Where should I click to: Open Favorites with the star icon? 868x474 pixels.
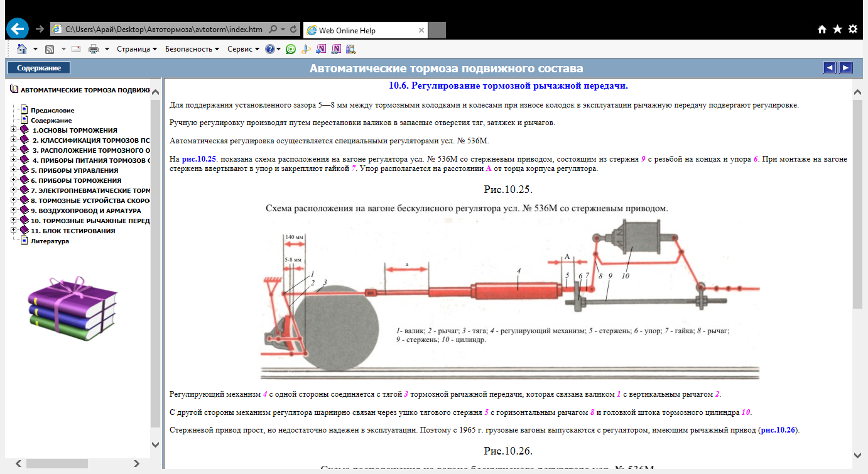(837, 29)
